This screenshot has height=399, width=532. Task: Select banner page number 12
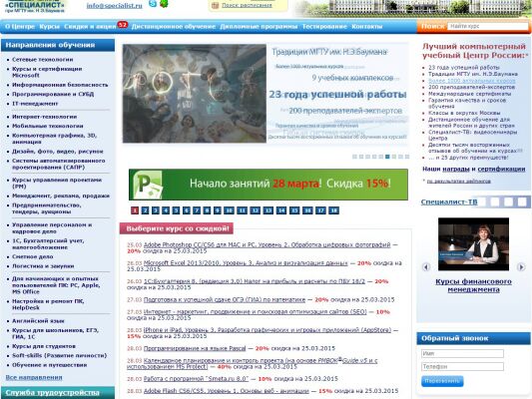(256, 210)
